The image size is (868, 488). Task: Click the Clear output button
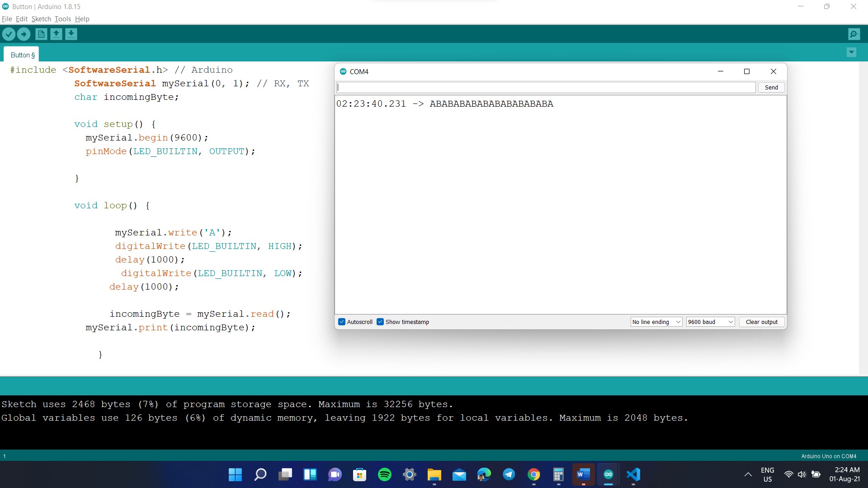click(762, 322)
